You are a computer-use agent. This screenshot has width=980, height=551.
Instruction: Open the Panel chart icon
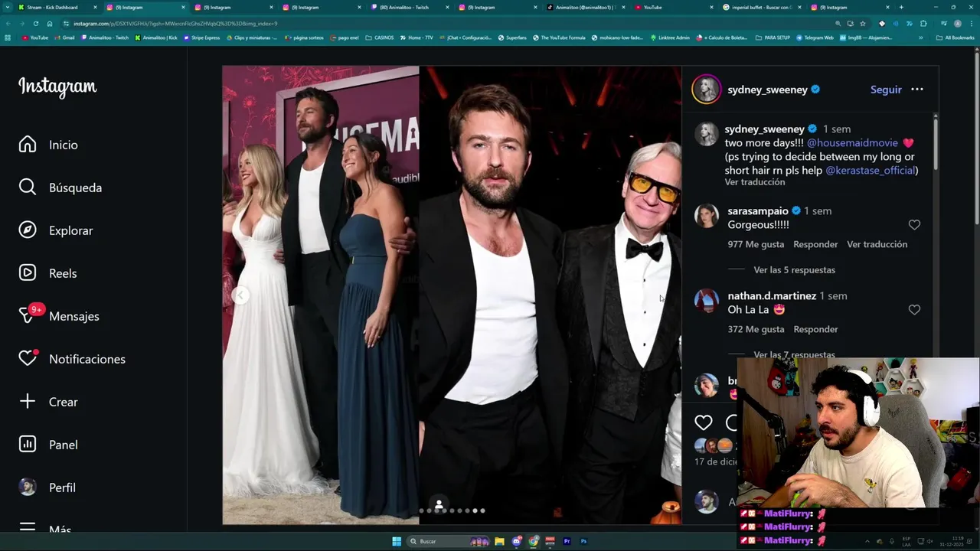[x=28, y=445]
